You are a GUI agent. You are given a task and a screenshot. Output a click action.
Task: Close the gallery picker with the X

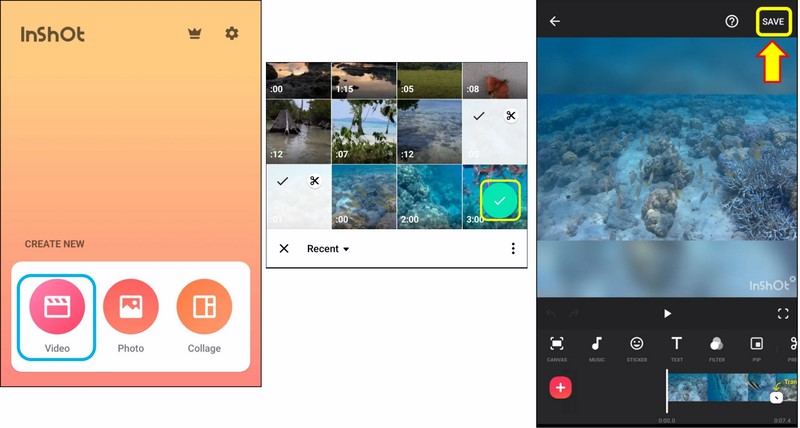(x=284, y=248)
